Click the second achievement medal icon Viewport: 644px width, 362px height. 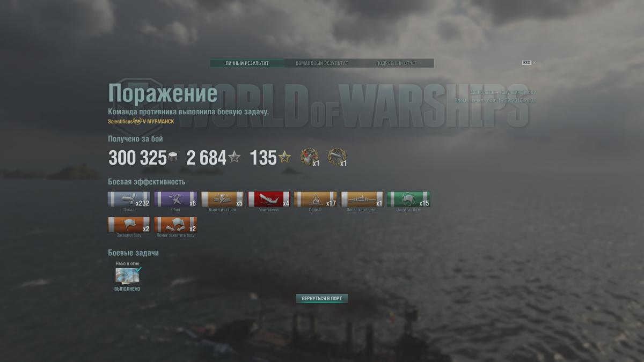coord(337,157)
